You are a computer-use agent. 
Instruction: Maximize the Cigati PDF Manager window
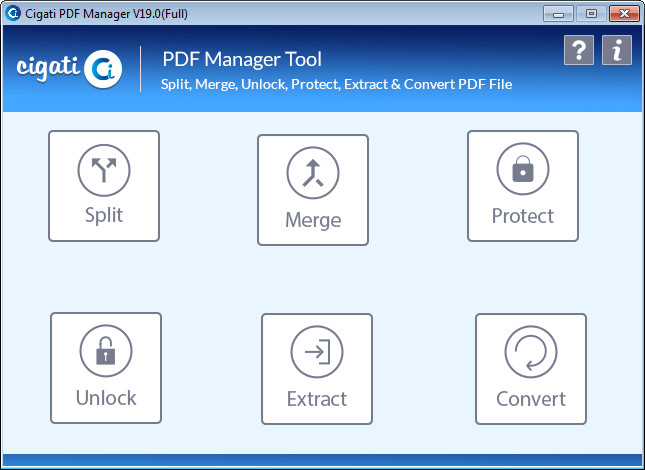[591, 14]
